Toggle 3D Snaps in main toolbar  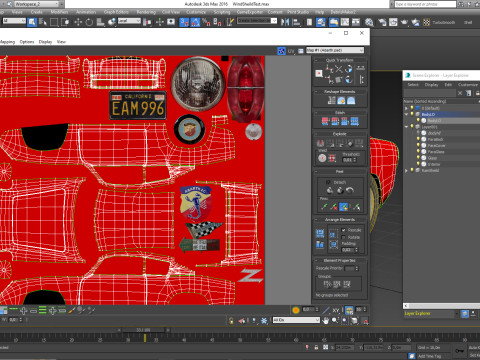[x=184, y=22]
